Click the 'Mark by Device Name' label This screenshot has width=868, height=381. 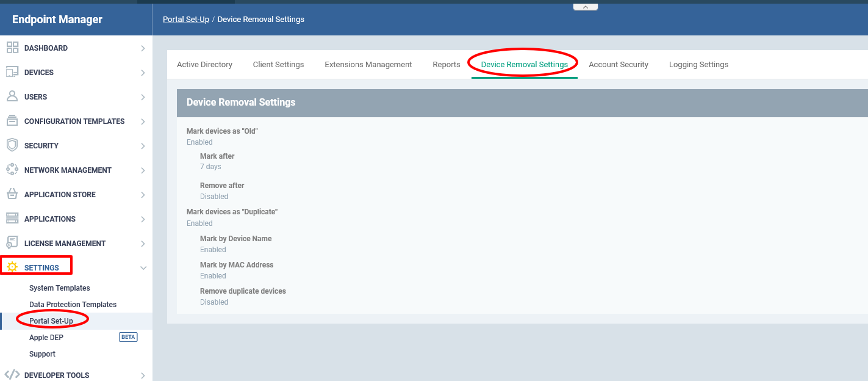tap(236, 239)
